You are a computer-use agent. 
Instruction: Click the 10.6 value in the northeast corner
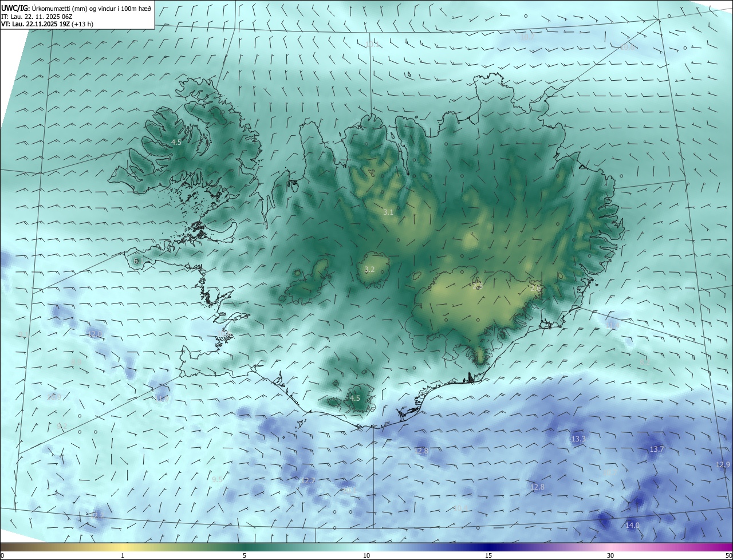(x=628, y=48)
